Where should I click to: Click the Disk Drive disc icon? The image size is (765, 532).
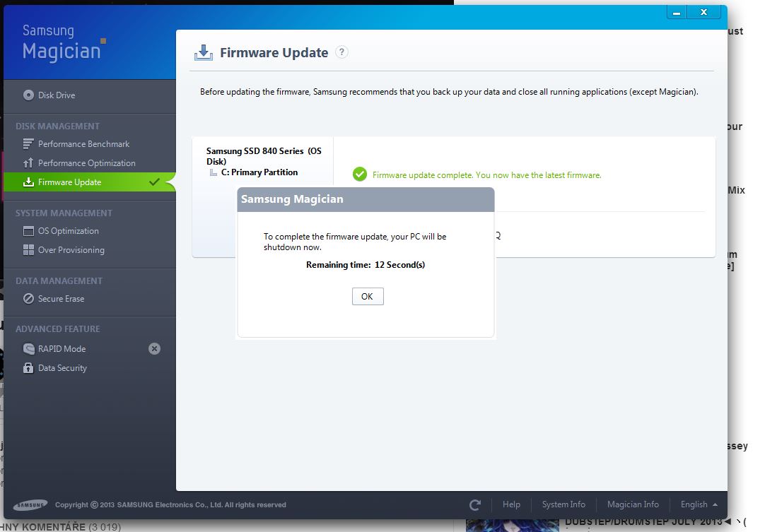point(28,95)
